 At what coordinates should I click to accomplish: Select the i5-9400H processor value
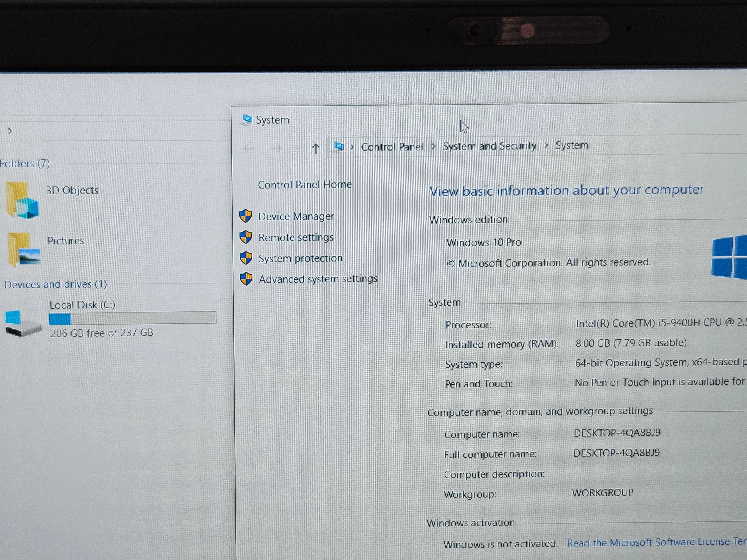(661, 323)
